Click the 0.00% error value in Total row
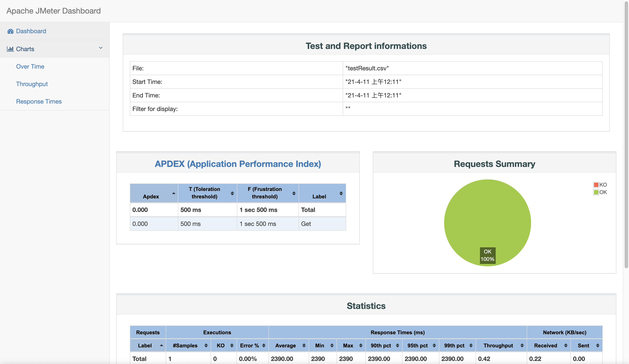Image resolution: width=629 pixels, height=364 pixels. coord(248,359)
